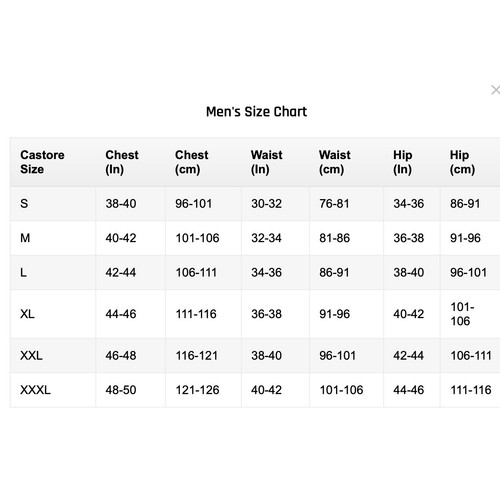Viewport: 500px width, 500px height.
Task: Click the XXXL size row label
Action: (35, 390)
